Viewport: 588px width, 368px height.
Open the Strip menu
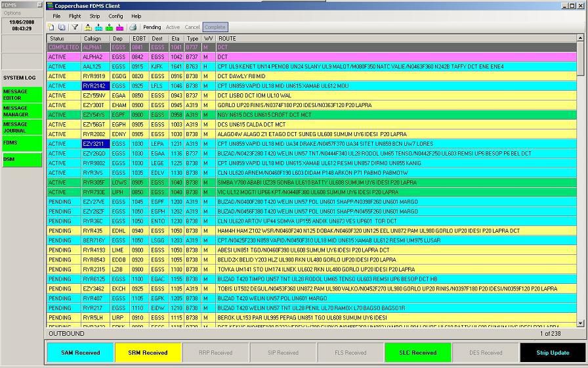point(94,16)
